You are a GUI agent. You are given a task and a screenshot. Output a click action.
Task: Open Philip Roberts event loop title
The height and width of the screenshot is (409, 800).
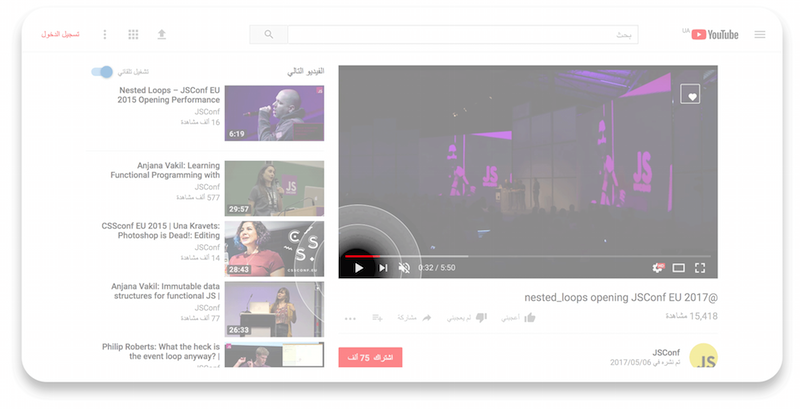point(161,351)
